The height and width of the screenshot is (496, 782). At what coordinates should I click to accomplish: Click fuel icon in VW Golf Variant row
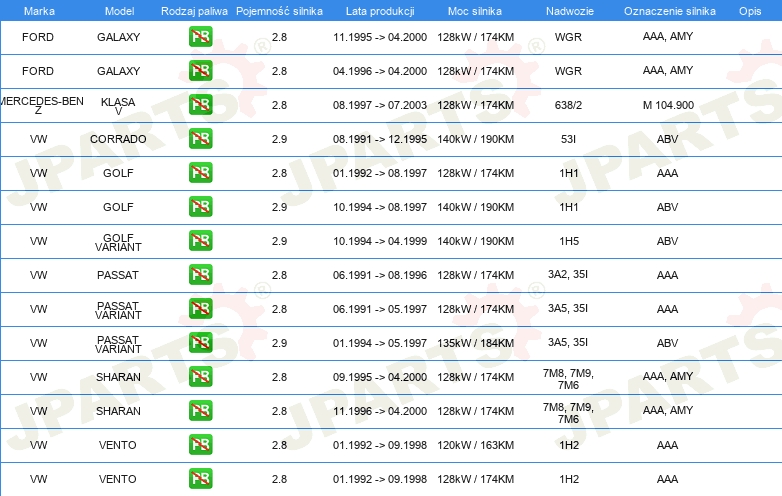pos(200,241)
